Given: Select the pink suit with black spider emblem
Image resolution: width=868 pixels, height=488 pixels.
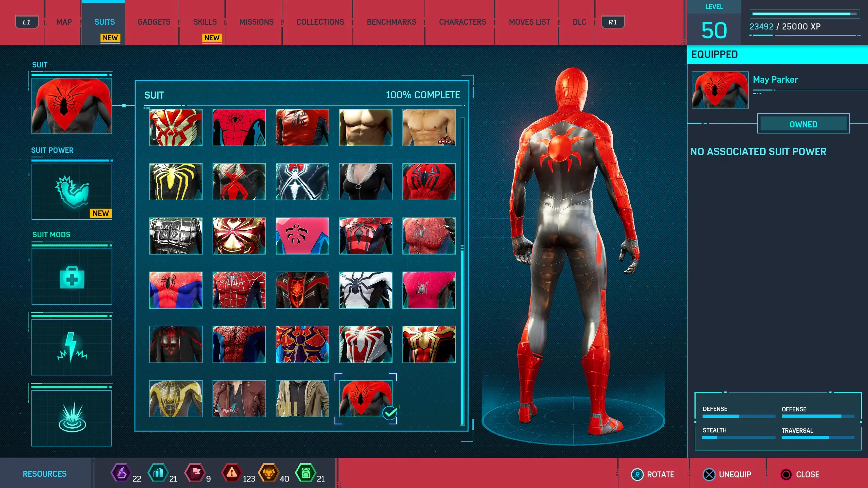Looking at the screenshot, I should (302, 236).
